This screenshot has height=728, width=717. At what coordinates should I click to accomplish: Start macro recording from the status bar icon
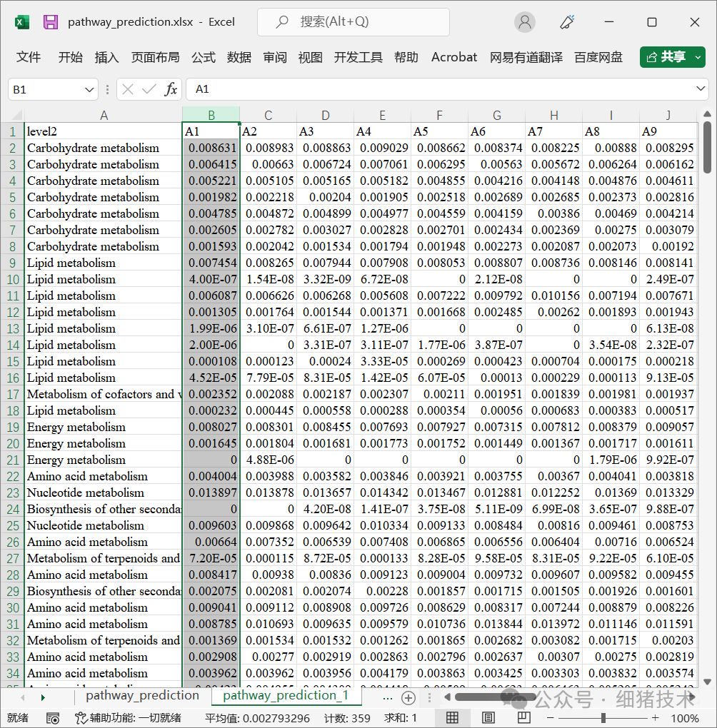(x=52, y=719)
